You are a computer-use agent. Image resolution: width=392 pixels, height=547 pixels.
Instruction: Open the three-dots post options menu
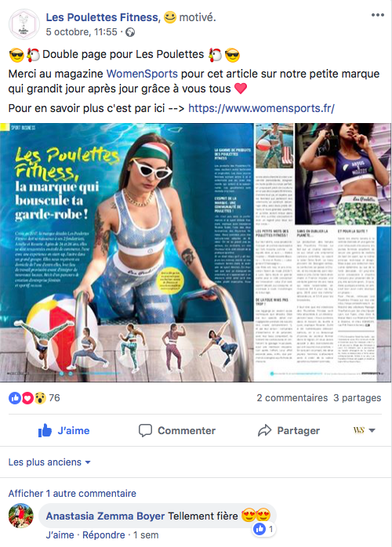coord(378,15)
